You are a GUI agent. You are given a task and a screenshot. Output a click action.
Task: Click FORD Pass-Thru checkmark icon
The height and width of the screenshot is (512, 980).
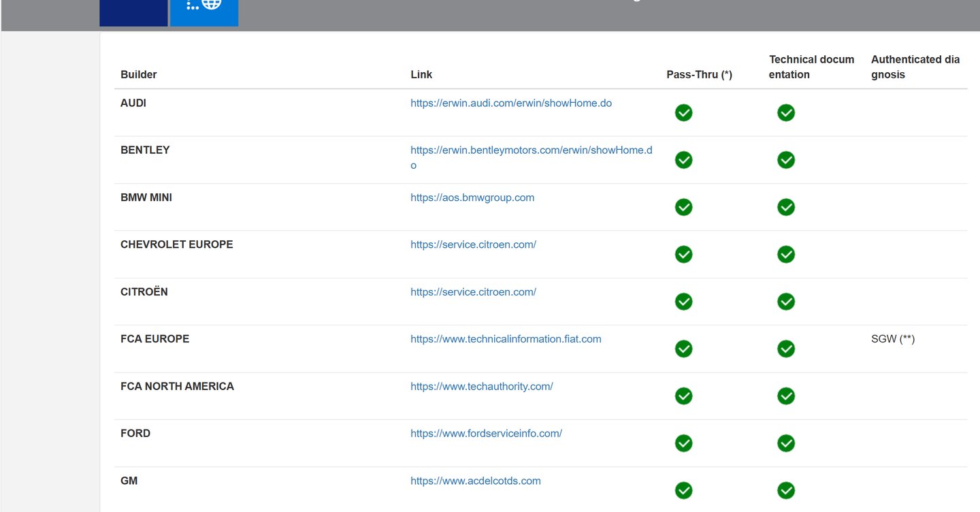[x=684, y=443]
